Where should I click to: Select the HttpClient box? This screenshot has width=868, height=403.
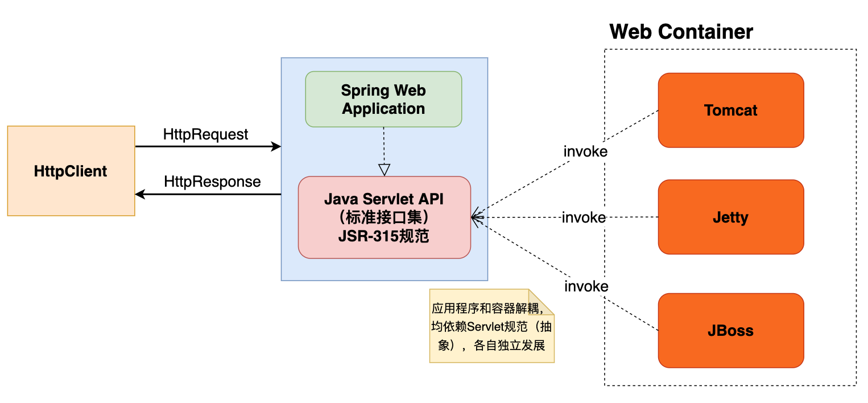click(71, 171)
